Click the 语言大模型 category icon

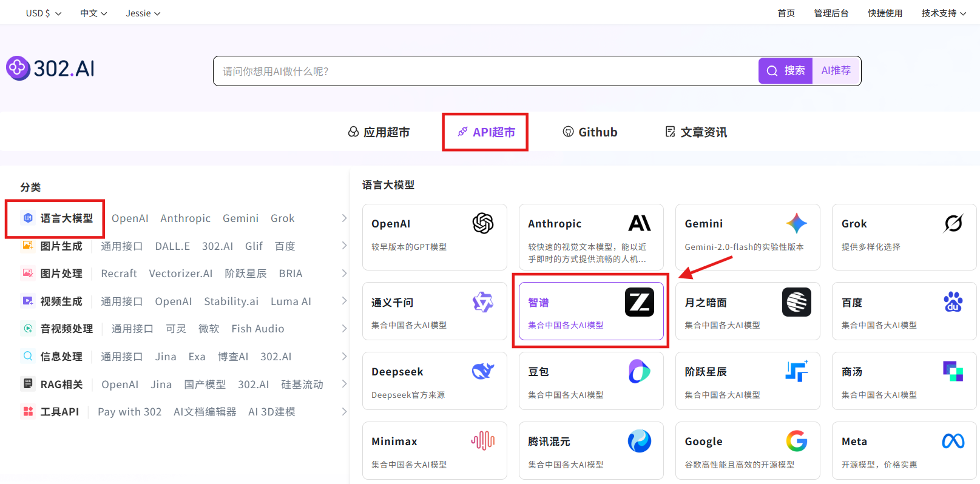[x=28, y=218]
